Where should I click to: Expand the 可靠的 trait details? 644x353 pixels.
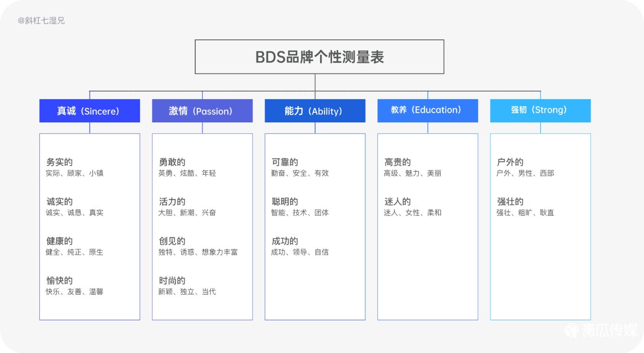click(x=285, y=162)
